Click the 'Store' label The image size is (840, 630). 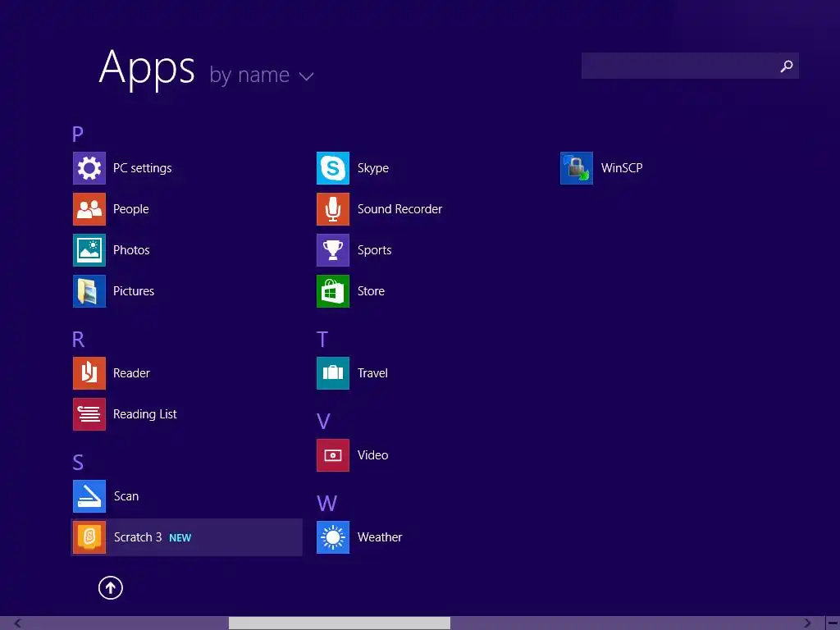[371, 291]
